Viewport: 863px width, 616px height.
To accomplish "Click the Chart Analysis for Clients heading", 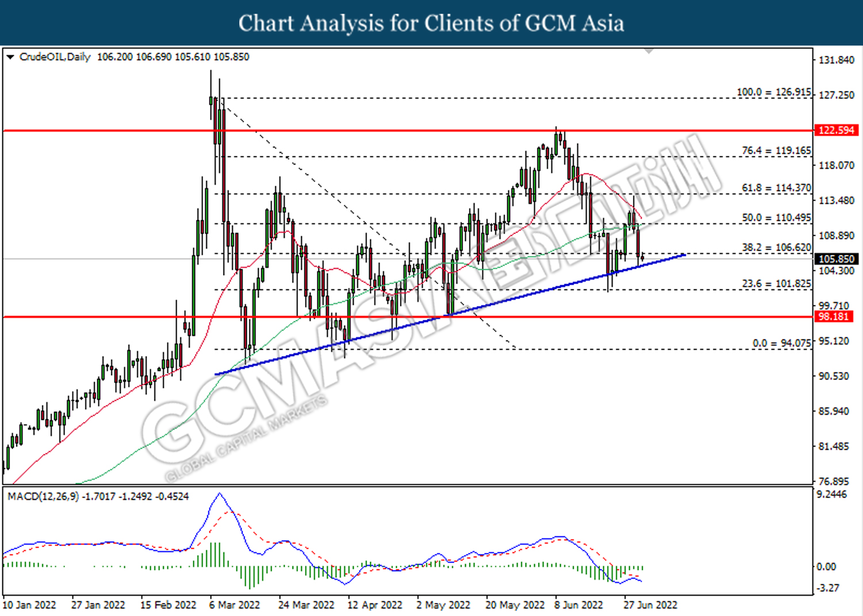I will pos(431,23).
